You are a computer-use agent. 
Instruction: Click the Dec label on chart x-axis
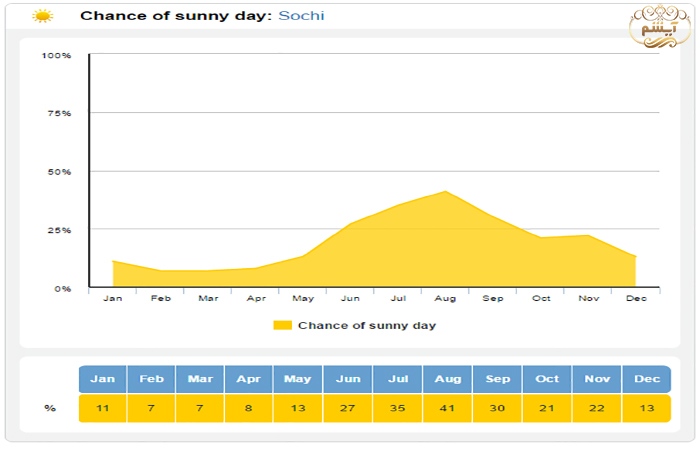click(x=636, y=298)
